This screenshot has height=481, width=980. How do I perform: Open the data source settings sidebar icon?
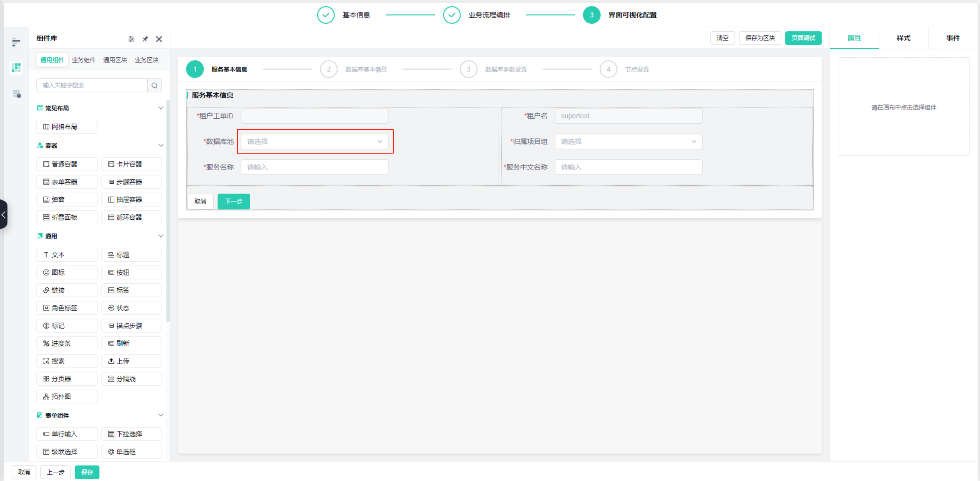pyautogui.click(x=16, y=94)
